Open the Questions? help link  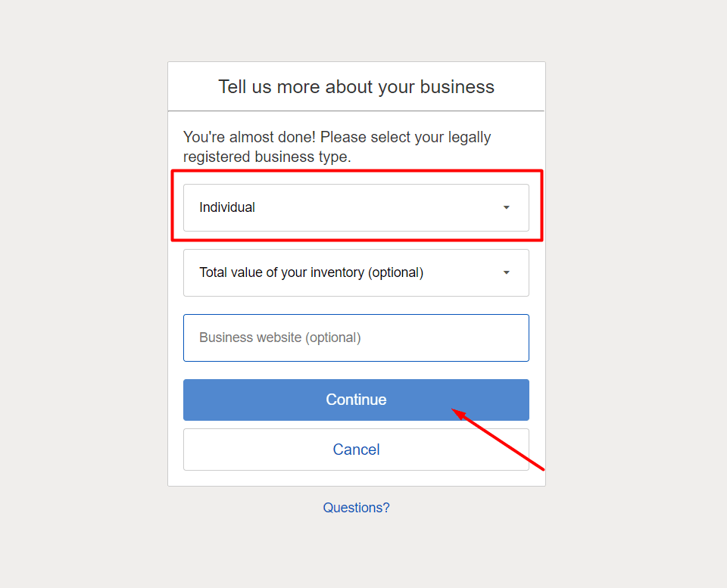tap(356, 508)
